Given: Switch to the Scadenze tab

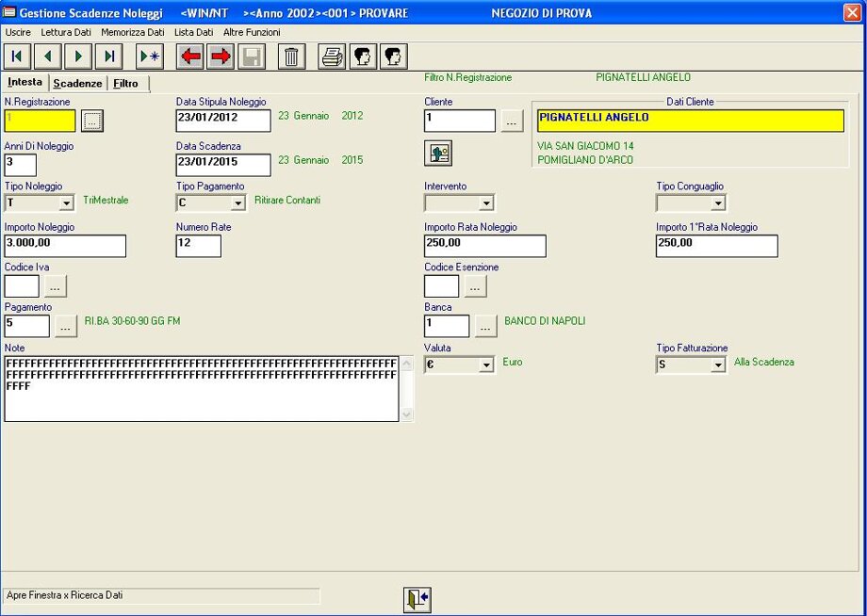Looking at the screenshot, I should 77,84.
